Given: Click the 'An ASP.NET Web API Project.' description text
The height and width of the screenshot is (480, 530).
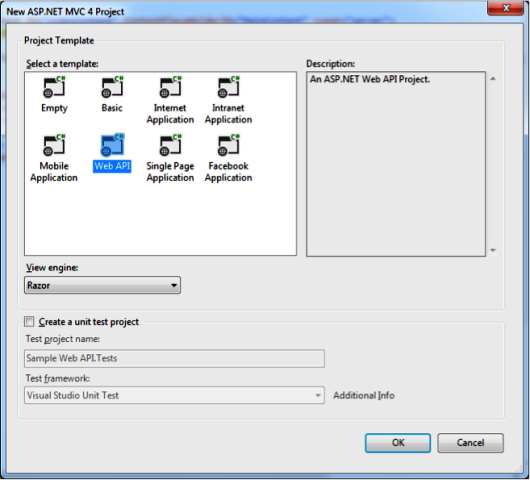Looking at the screenshot, I should click(370, 79).
